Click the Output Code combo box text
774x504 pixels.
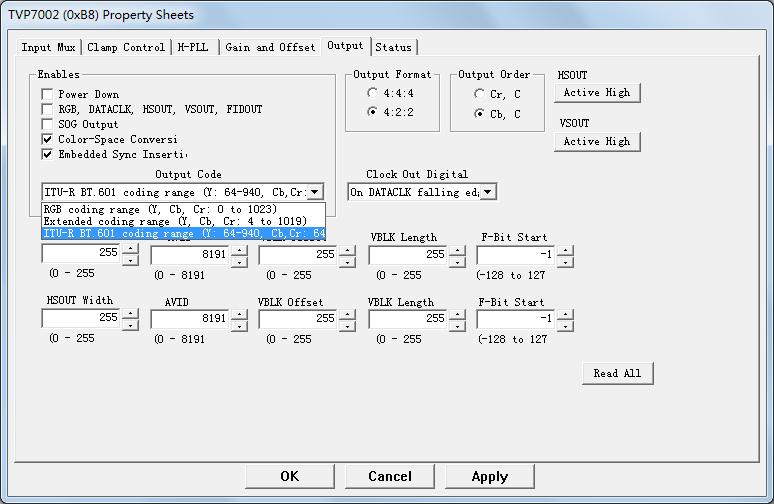point(175,192)
